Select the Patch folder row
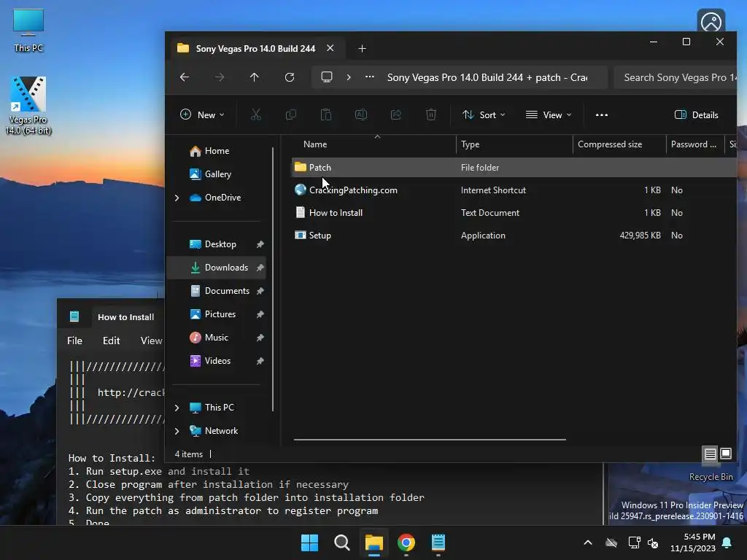747x560 pixels. (514, 167)
